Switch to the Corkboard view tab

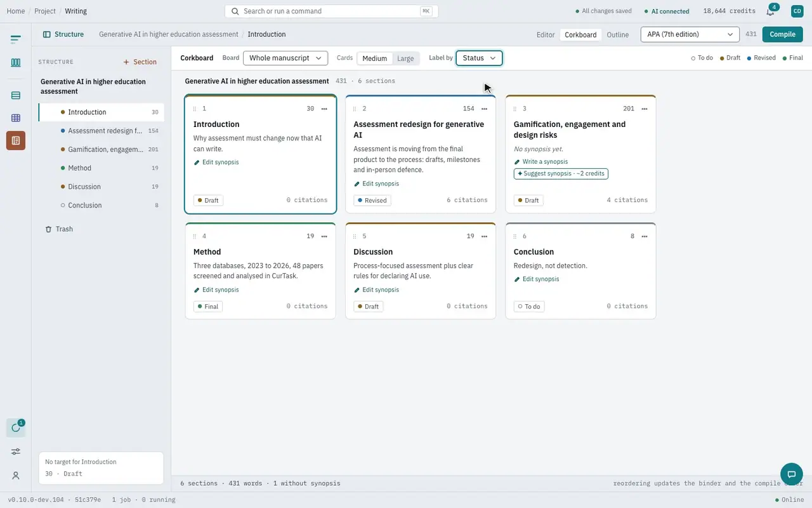coord(580,35)
